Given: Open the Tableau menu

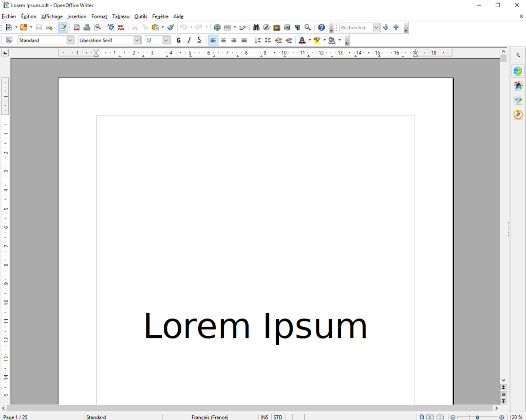Looking at the screenshot, I should [x=121, y=16].
